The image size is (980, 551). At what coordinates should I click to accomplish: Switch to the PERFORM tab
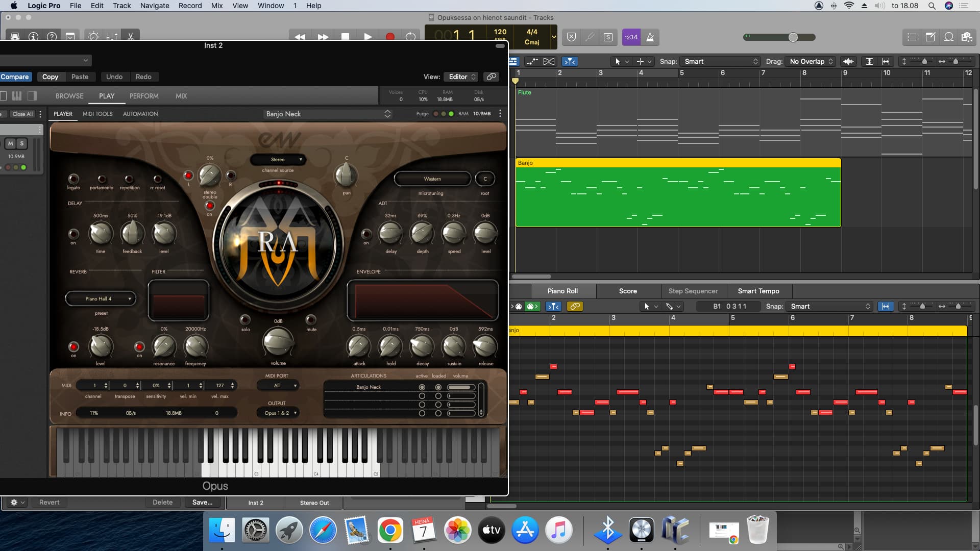pos(144,96)
